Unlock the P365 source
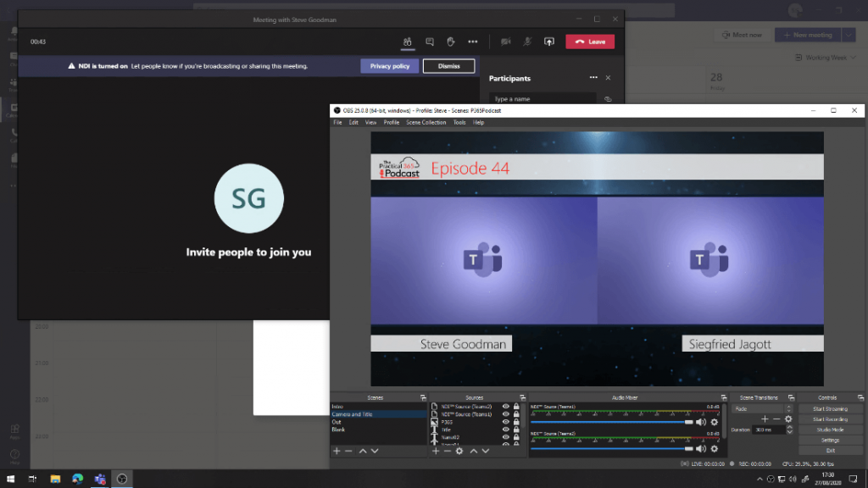This screenshot has width=868, height=488. coord(516,422)
